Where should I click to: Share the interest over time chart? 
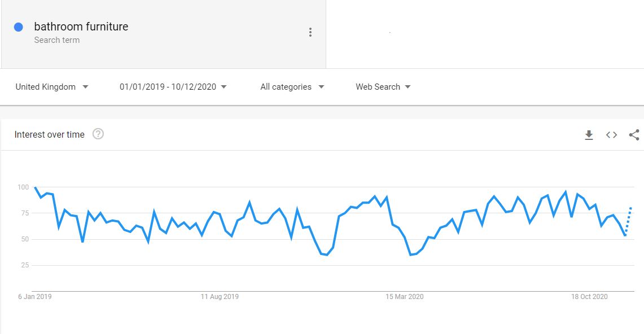[634, 135]
